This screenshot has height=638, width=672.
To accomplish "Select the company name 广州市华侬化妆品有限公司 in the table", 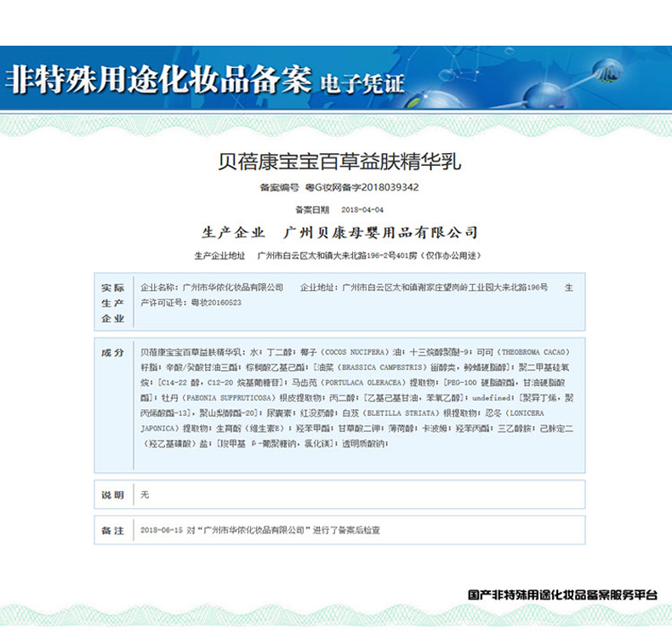I will (x=233, y=288).
